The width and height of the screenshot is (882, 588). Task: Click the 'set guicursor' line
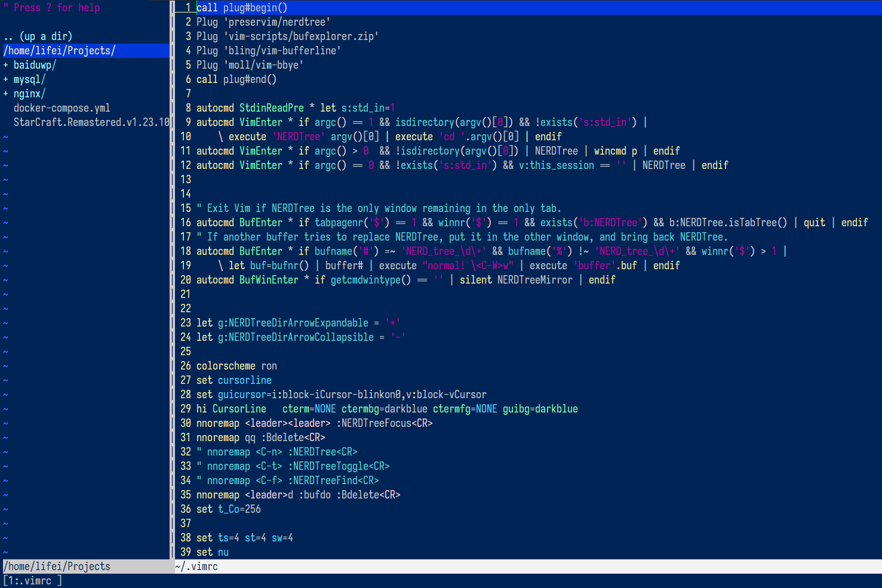pyautogui.click(x=342, y=395)
